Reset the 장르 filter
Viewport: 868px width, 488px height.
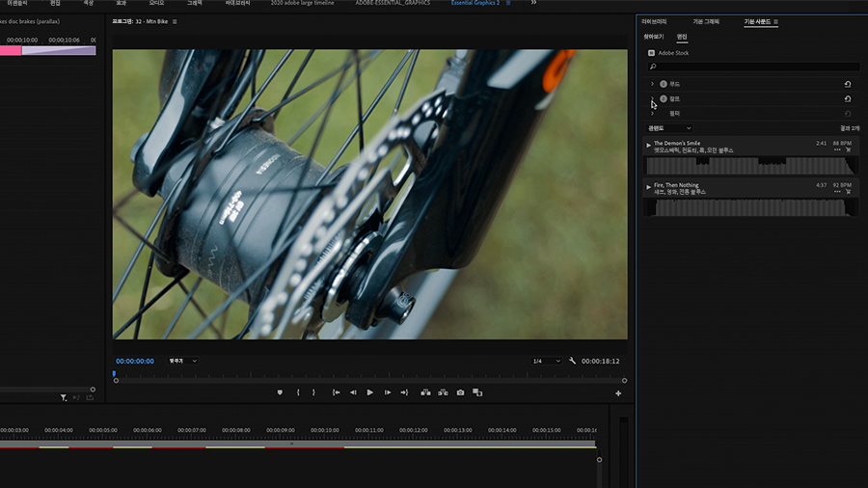pyautogui.click(x=848, y=98)
